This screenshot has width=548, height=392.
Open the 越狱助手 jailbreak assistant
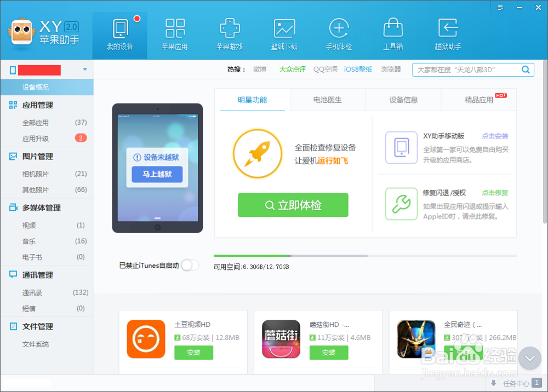[x=447, y=33]
